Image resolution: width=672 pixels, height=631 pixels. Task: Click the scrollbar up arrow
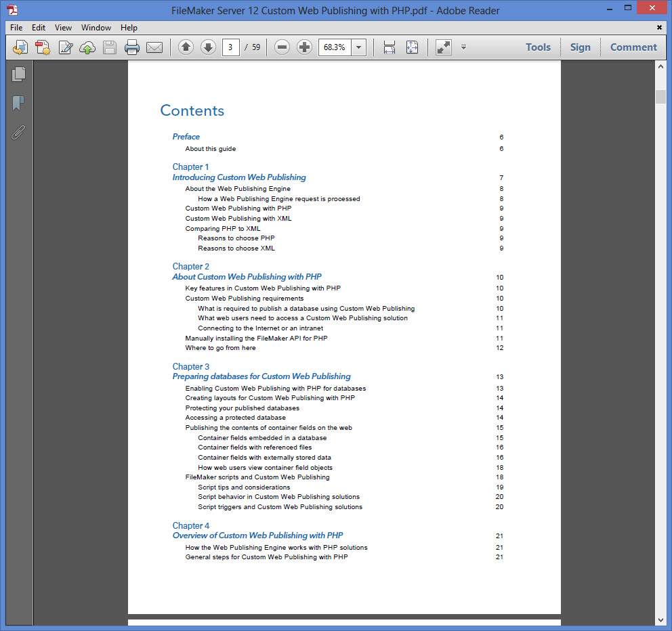tap(660, 66)
